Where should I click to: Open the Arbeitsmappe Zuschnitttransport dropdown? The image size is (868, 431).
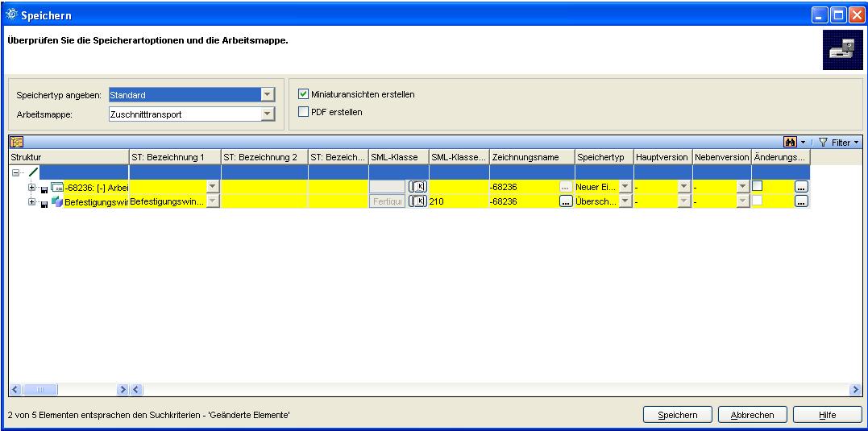click(x=268, y=114)
